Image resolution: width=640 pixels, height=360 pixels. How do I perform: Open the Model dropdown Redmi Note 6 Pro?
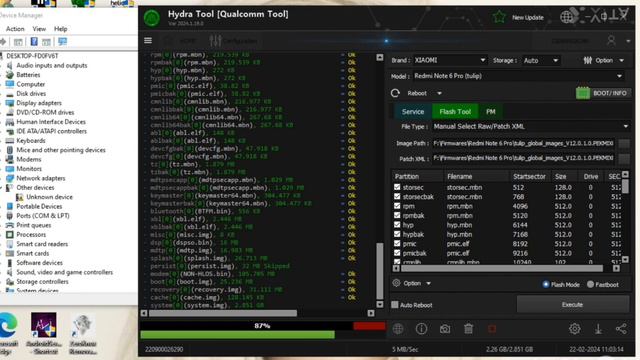pos(518,76)
